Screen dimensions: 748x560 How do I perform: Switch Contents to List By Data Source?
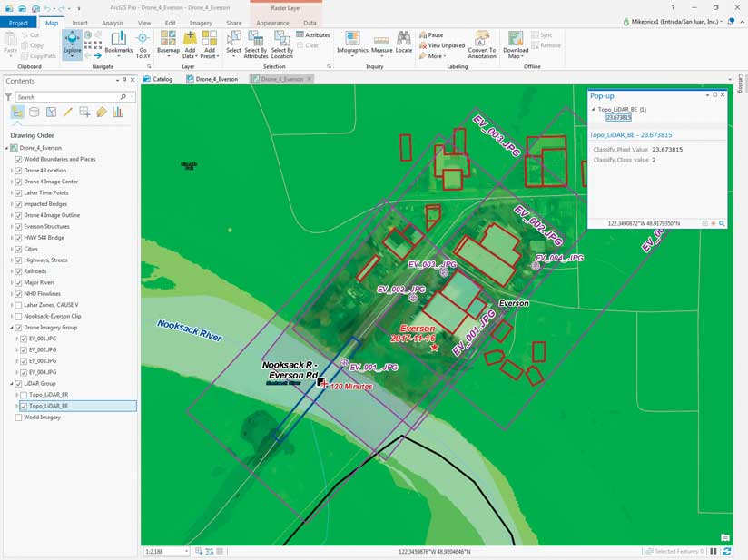tap(34, 113)
